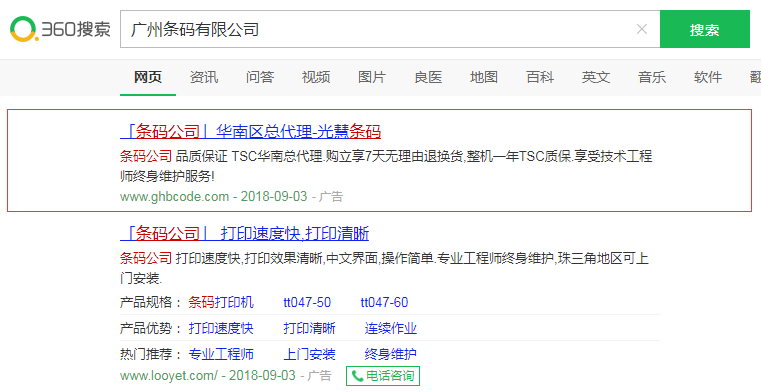The width and height of the screenshot is (761, 392).
Task: Open the 专业工程师 link
Action: (221, 354)
